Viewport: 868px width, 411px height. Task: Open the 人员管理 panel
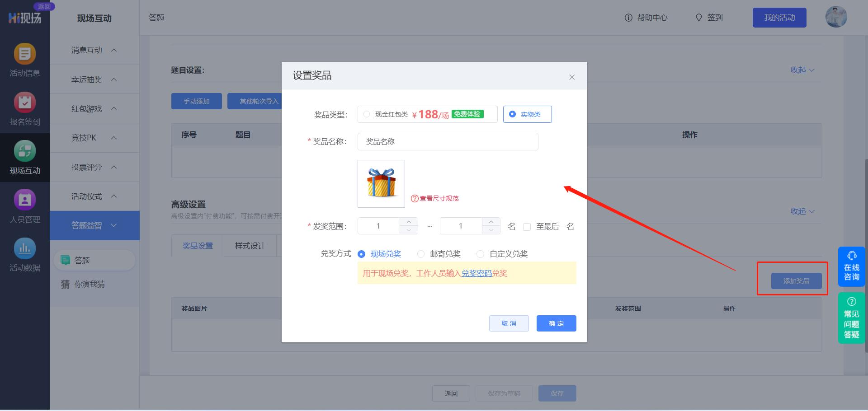tap(25, 207)
